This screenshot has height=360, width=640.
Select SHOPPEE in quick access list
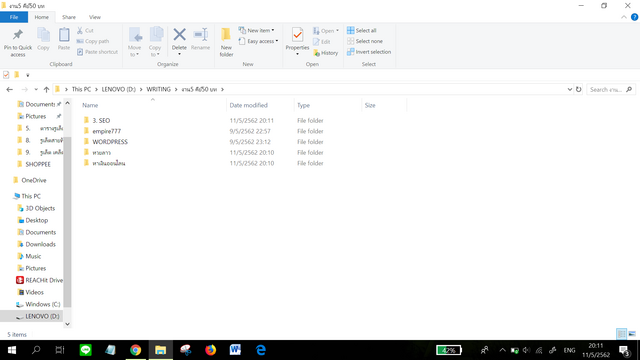pyautogui.click(x=38, y=164)
